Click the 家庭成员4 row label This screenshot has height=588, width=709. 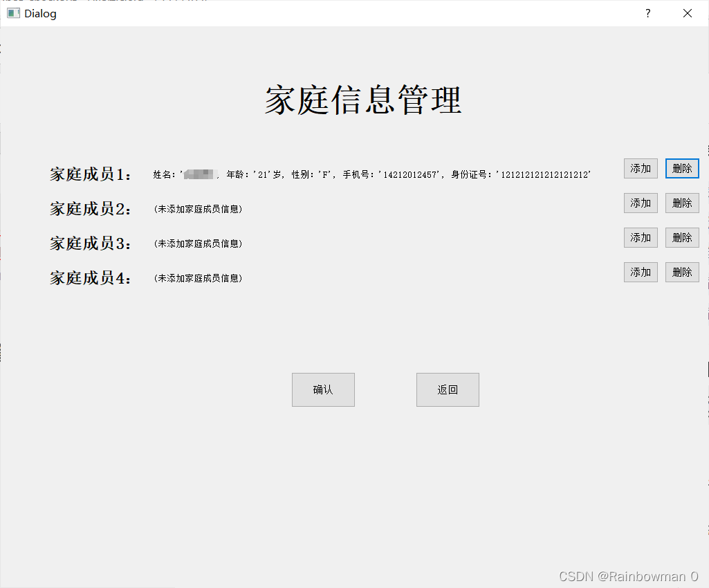91,277
